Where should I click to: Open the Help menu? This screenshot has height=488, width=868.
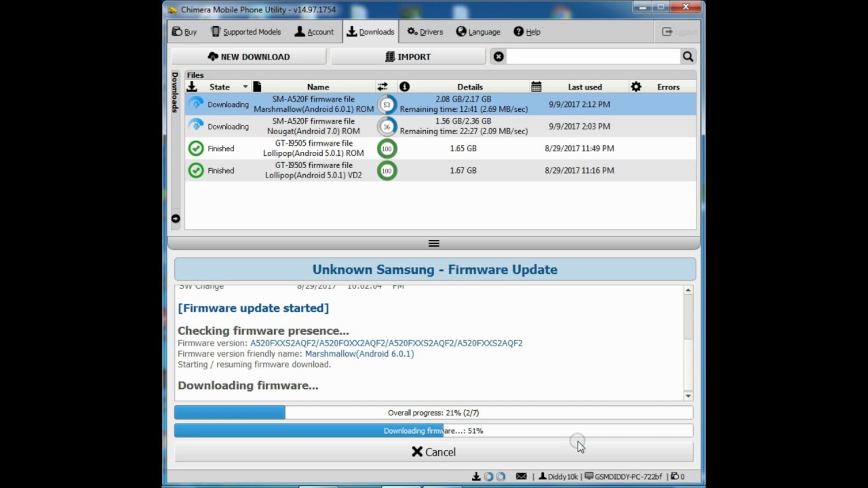click(527, 32)
